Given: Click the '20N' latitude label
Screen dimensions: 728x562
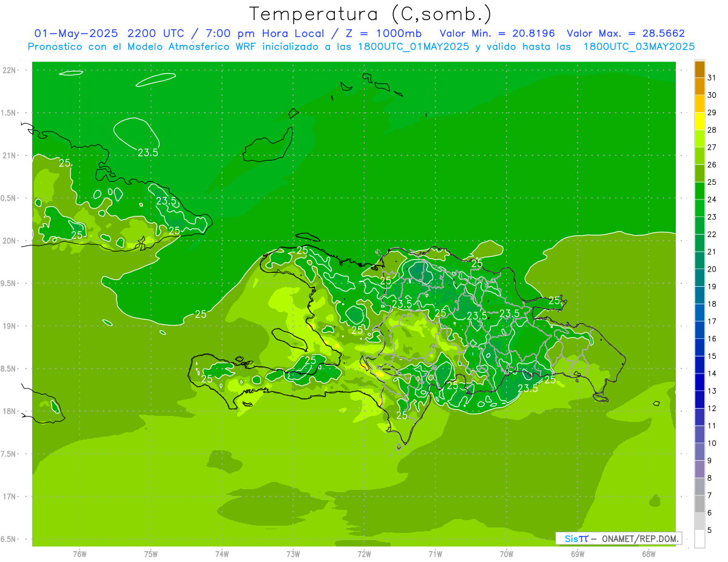Looking at the screenshot, I should [8, 241].
